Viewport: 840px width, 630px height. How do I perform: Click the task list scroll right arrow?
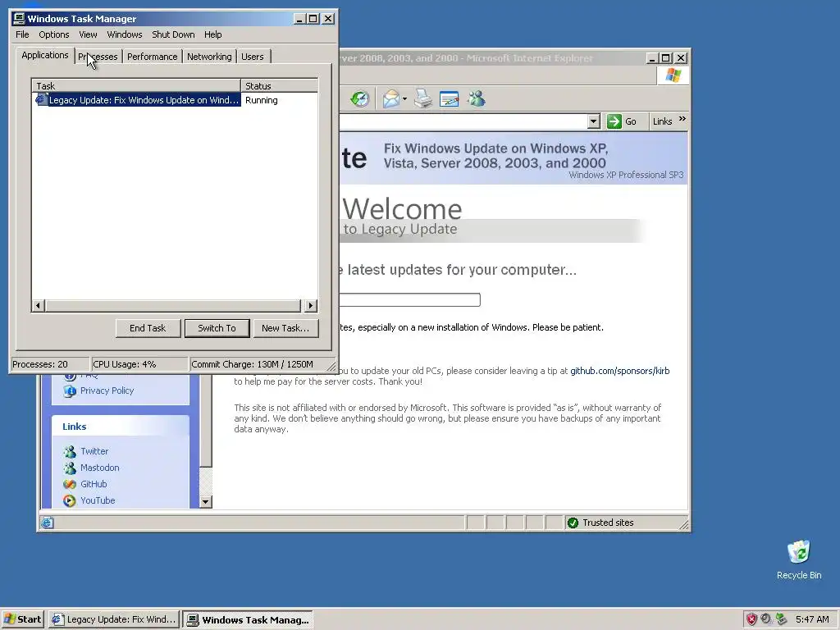tap(311, 306)
